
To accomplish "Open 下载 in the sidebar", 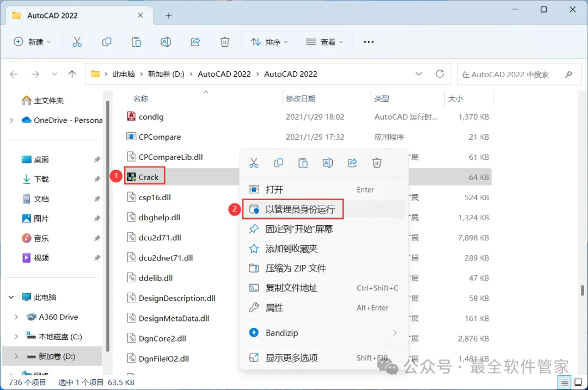I will point(41,179).
